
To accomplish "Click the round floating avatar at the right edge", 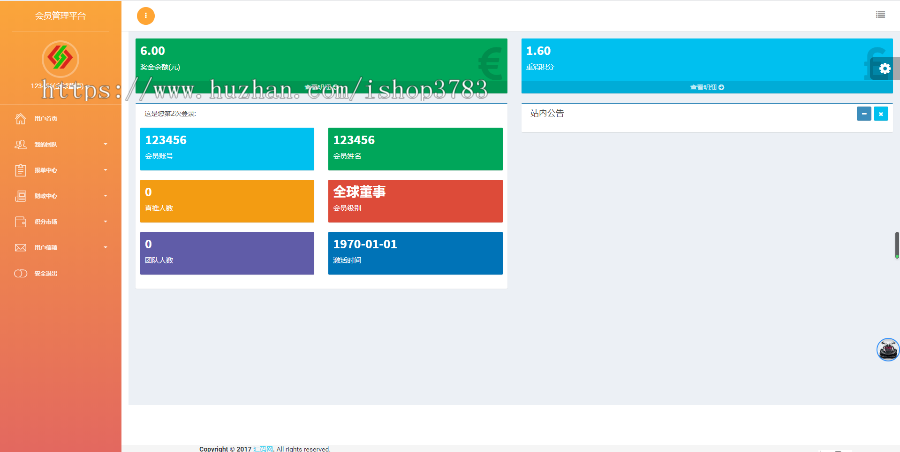I will 888,349.
